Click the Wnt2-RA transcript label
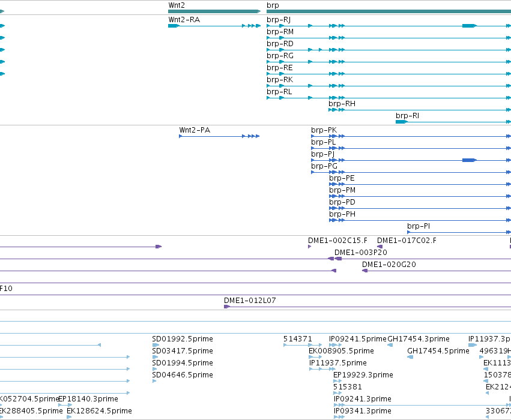Image resolution: width=511 pixels, height=420 pixels. click(184, 20)
